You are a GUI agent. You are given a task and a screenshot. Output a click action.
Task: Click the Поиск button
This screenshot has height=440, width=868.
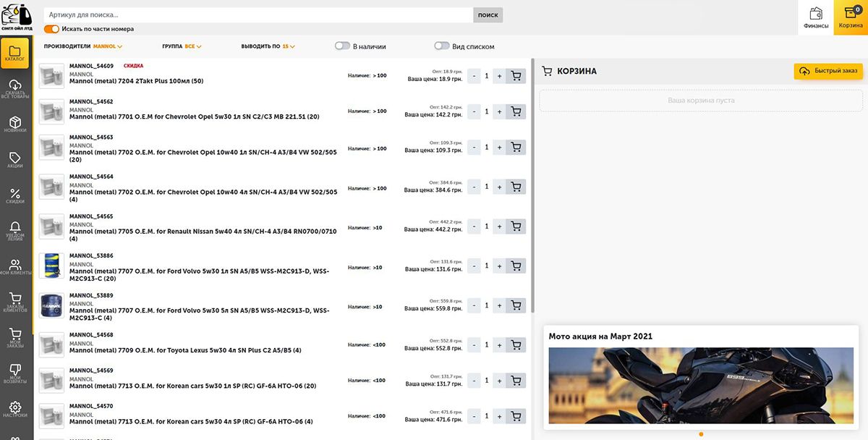pos(488,14)
